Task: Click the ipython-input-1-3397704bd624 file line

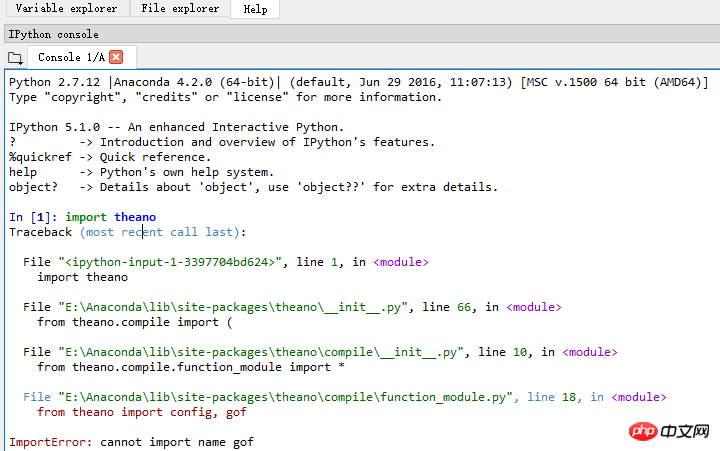Action: tap(225, 262)
